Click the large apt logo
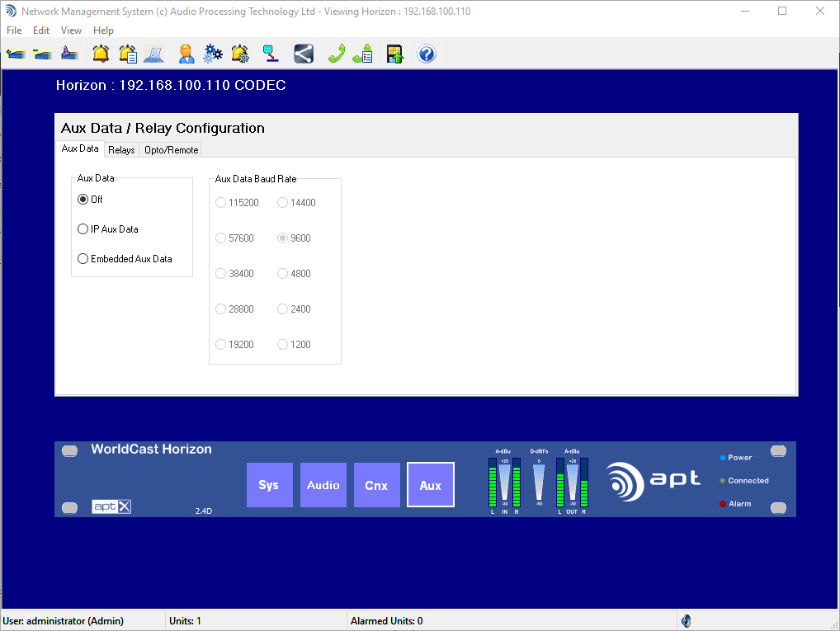 click(x=653, y=482)
